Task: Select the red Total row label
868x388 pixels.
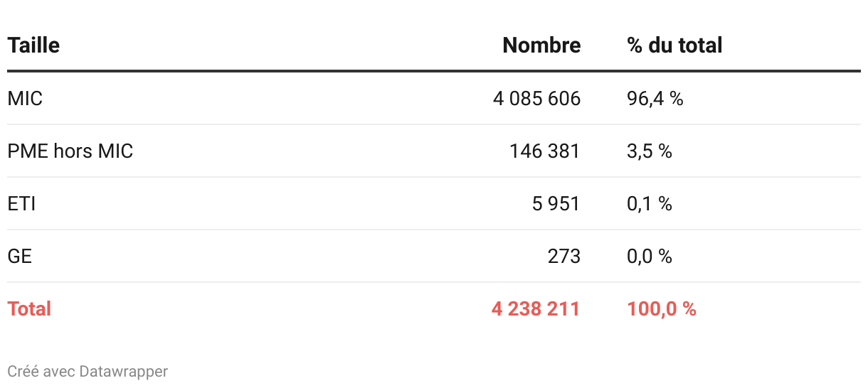Action: tap(29, 309)
